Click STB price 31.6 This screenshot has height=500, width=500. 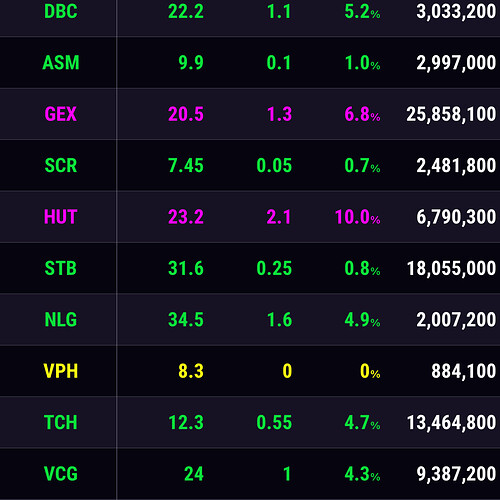click(x=186, y=268)
